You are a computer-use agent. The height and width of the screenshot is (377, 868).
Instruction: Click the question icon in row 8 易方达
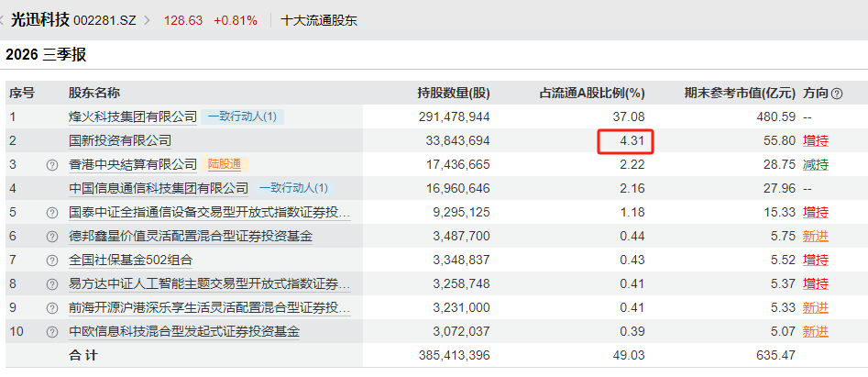click(52, 284)
